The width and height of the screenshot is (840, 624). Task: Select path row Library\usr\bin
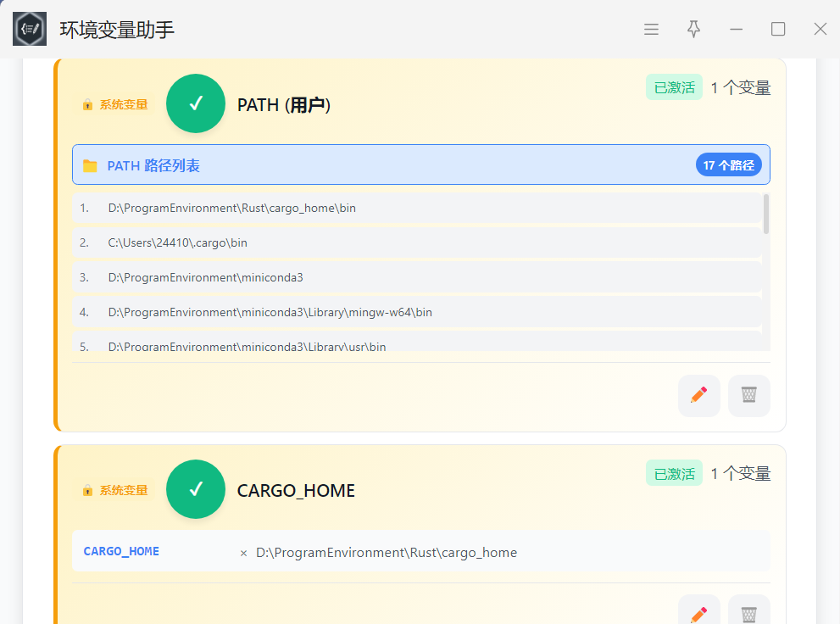(x=417, y=342)
